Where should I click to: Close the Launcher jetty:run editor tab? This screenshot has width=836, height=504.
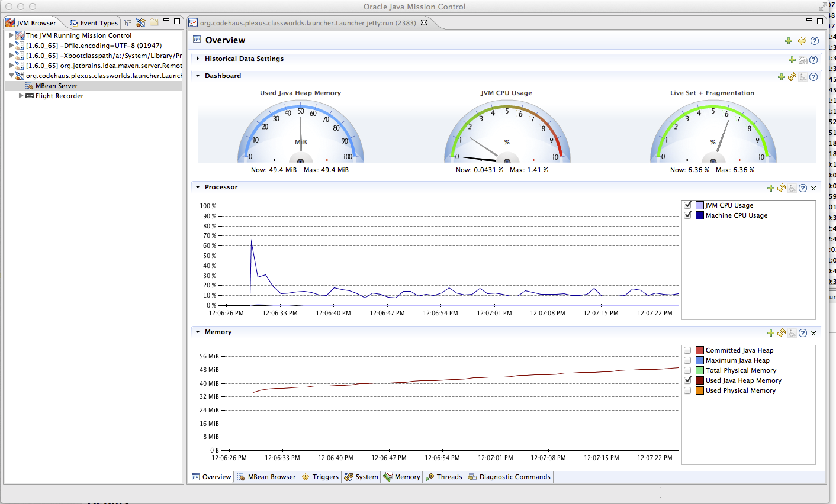point(424,22)
